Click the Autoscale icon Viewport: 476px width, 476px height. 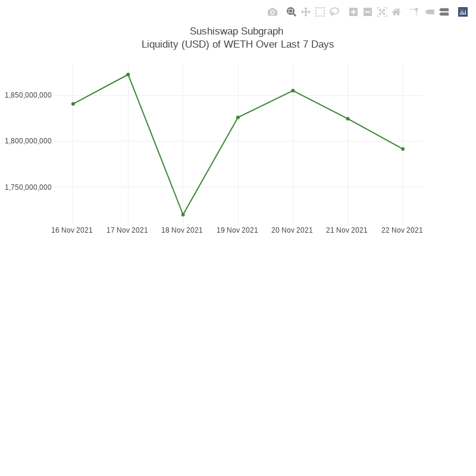(382, 12)
